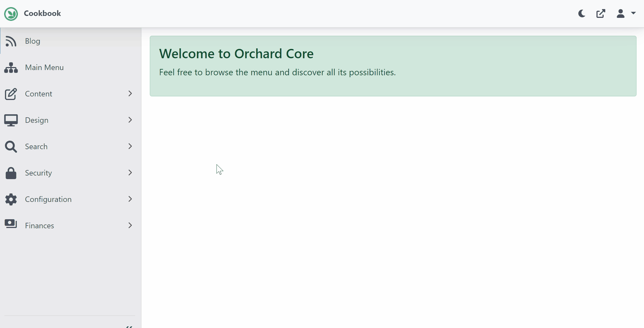
Task: Toggle dark mode with moon icon
Action: coord(582,13)
